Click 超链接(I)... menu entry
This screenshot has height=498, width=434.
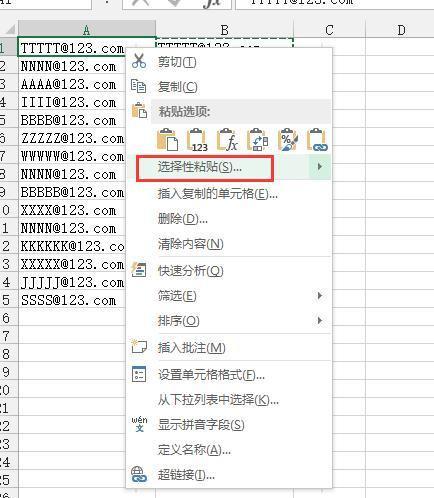pyautogui.click(x=186, y=474)
